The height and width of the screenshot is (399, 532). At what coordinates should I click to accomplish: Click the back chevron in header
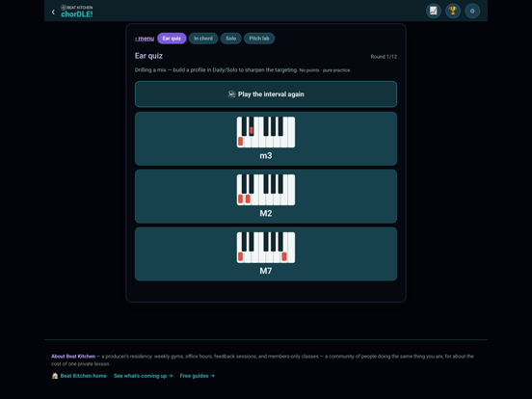click(x=53, y=12)
